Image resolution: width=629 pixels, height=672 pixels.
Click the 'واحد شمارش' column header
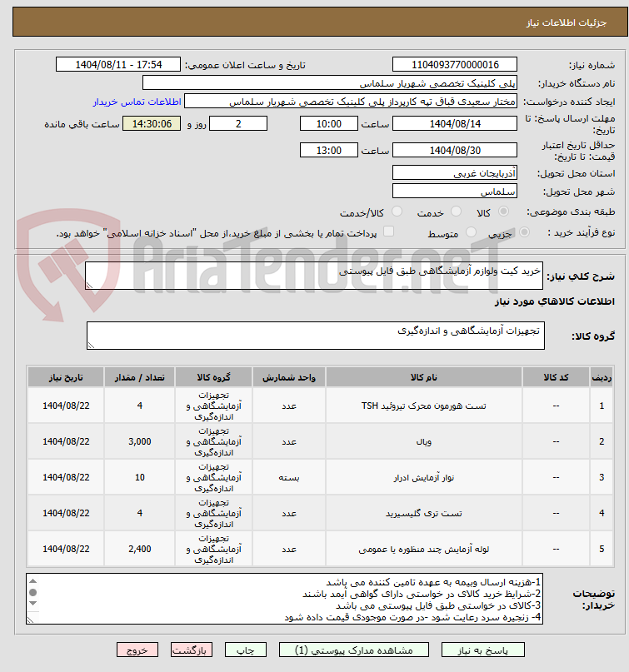pyautogui.click(x=289, y=377)
